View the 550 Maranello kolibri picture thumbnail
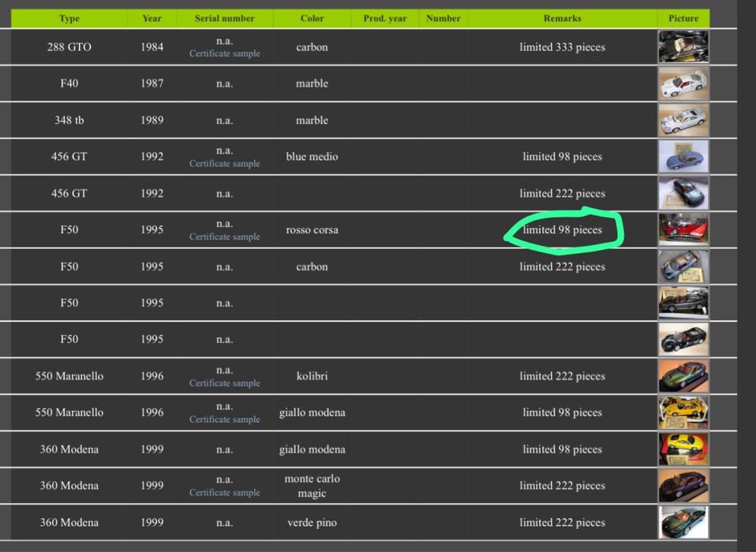The height and width of the screenshot is (552, 756). pos(683,375)
